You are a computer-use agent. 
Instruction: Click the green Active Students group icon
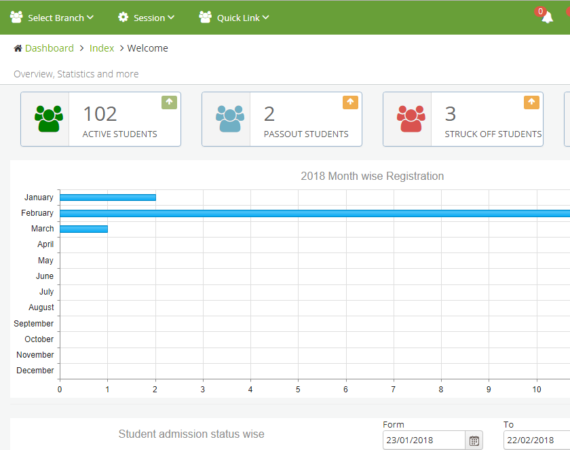(49, 118)
